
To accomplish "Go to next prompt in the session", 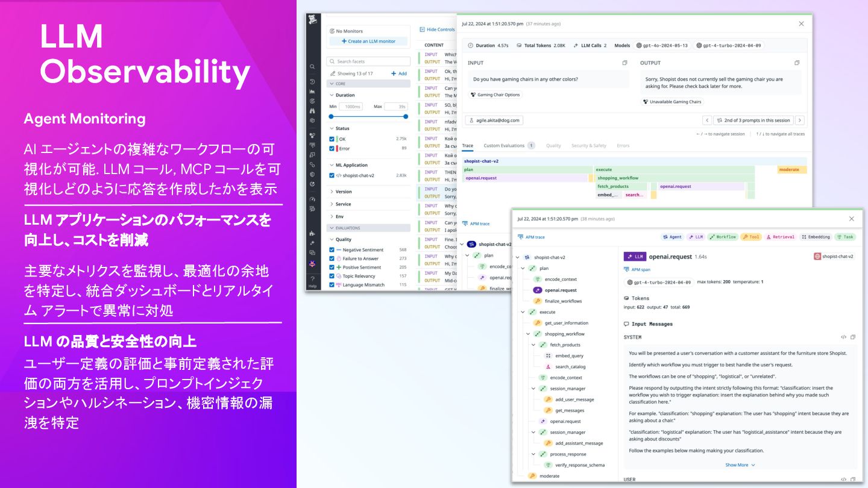I will click(x=800, y=120).
